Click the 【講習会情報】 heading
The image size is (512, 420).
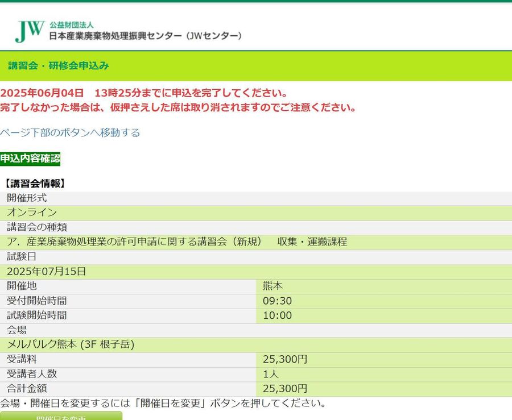pyautogui.click(x=35, y=184)
